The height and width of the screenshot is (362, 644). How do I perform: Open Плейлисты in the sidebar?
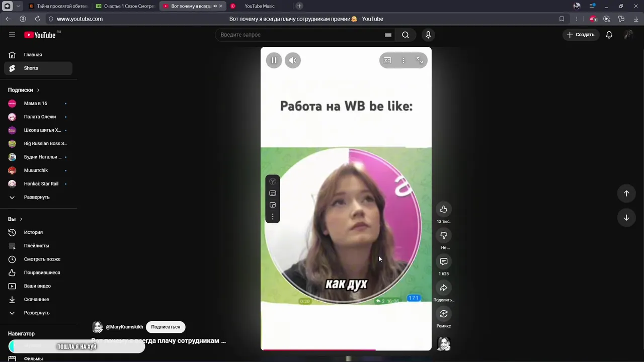(x=38, y=246)
